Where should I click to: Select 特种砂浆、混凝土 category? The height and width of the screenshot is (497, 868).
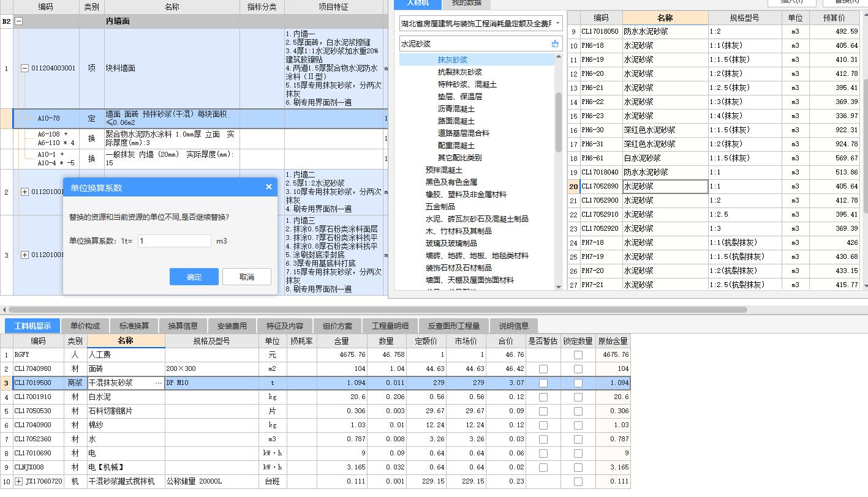click(467, 84)
